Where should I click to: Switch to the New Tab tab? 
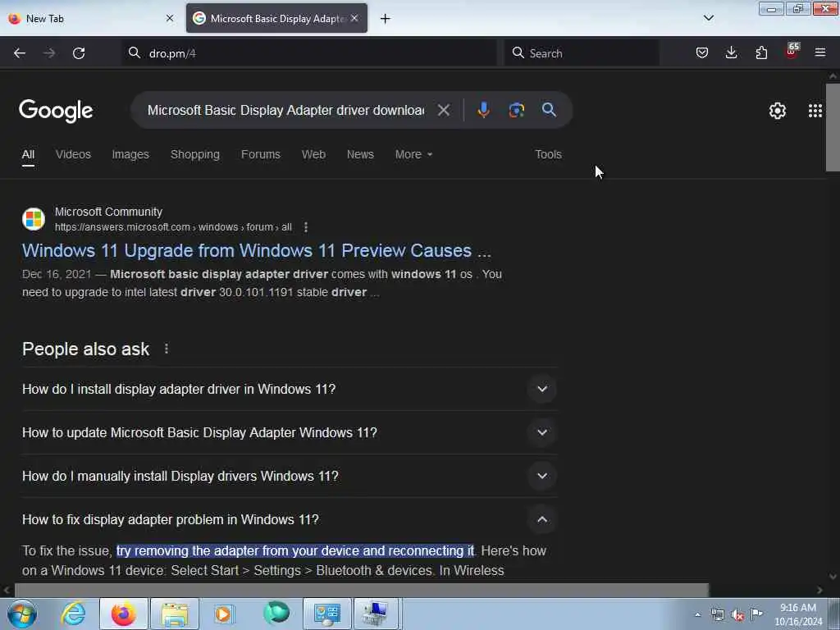(91, 18)
